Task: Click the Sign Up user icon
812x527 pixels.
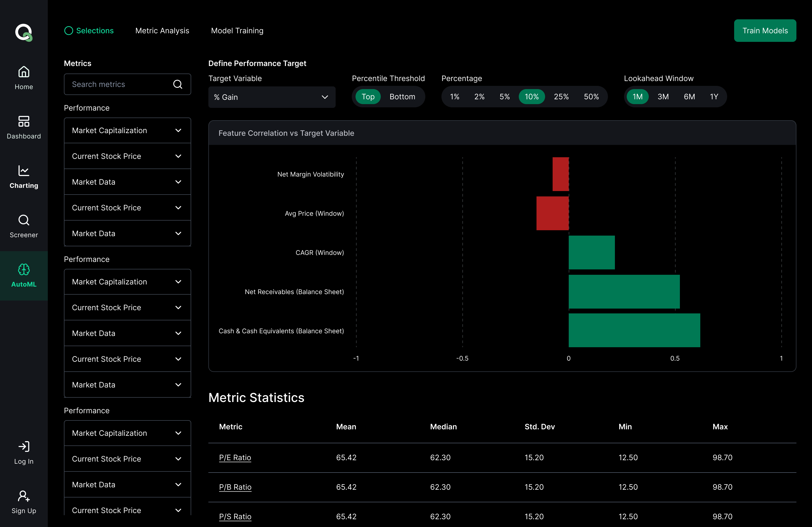Action: [24, 496]
